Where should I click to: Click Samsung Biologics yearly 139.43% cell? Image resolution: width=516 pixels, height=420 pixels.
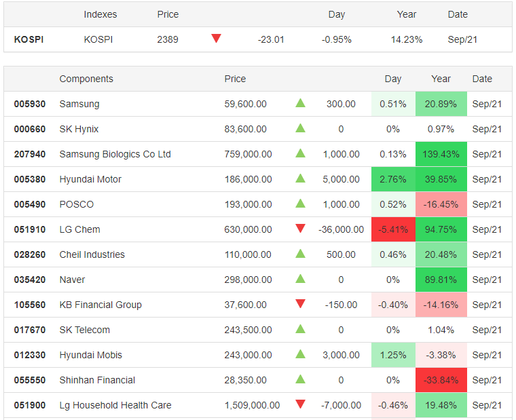pos(441,154)
